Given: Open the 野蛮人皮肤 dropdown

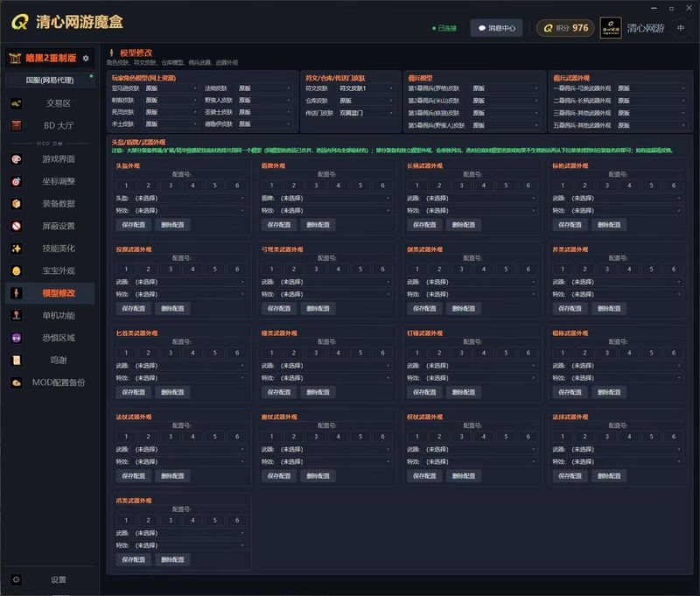Looking at the screenshot, I should coord(264,101).
